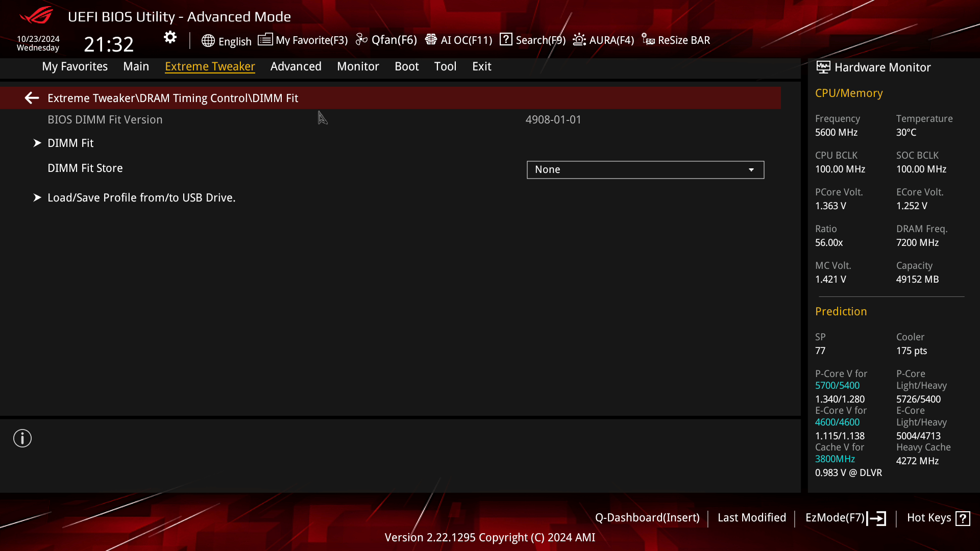Viewport: 980px width, 551px height.
Task: Open ReSize BAR settings
Action: [x=675, y=40]
